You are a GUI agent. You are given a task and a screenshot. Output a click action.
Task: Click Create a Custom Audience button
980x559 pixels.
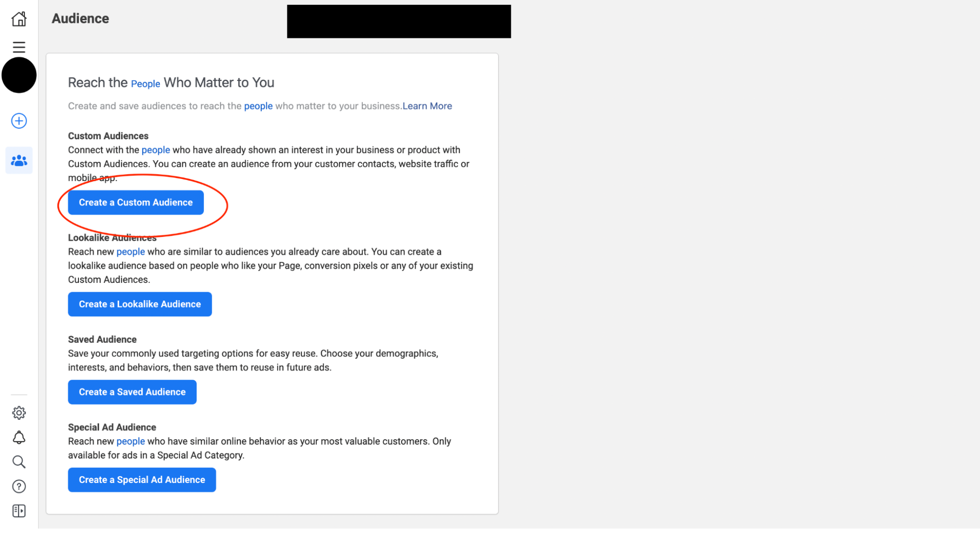click(135, 202)
